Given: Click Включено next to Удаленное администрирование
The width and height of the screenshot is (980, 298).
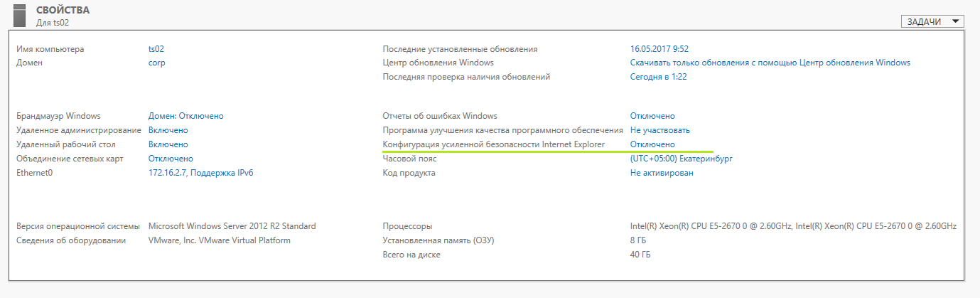Looking at the screenshot, I should point(168,130).
